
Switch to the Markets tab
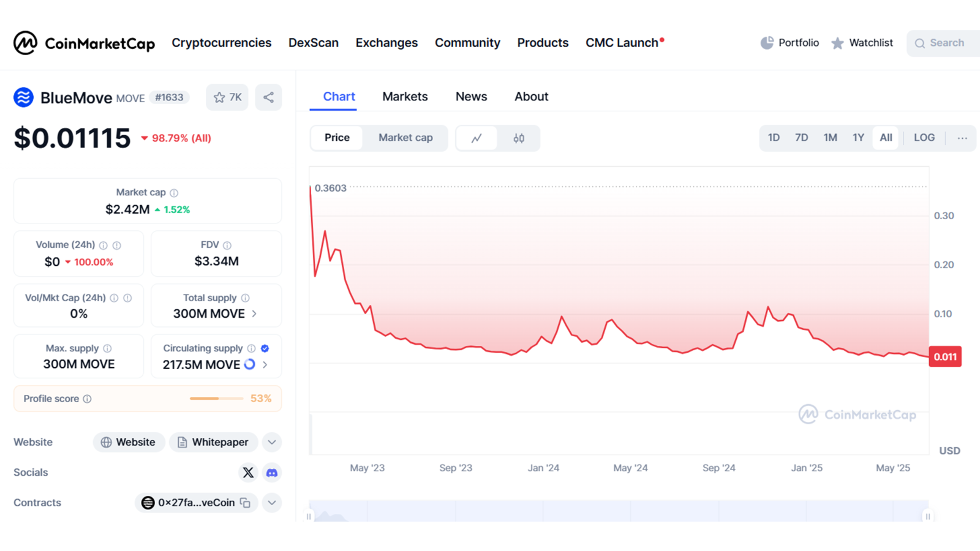point(405,97)
